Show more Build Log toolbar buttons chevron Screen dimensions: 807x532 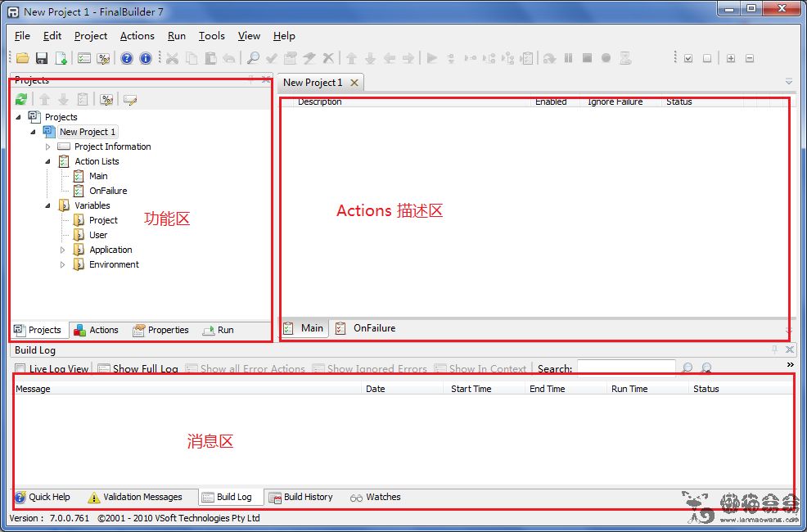[x=791, y=365]
